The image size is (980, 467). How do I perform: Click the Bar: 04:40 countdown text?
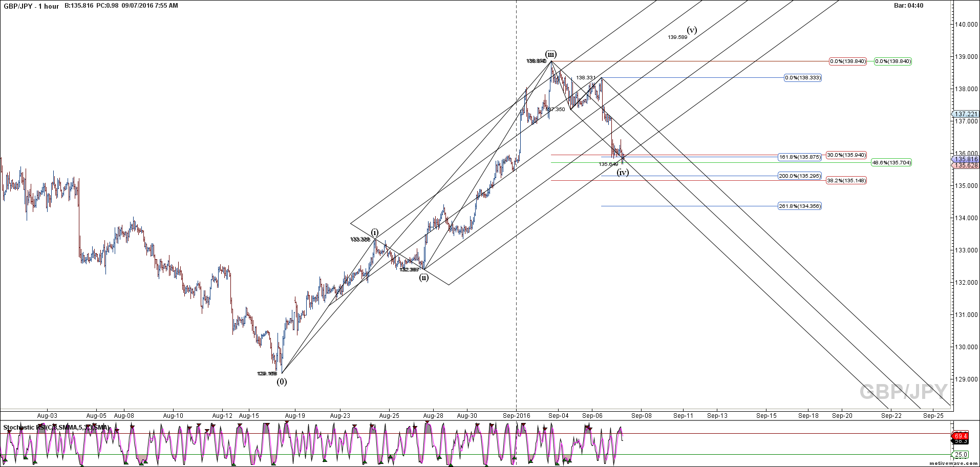pos(908,6)
